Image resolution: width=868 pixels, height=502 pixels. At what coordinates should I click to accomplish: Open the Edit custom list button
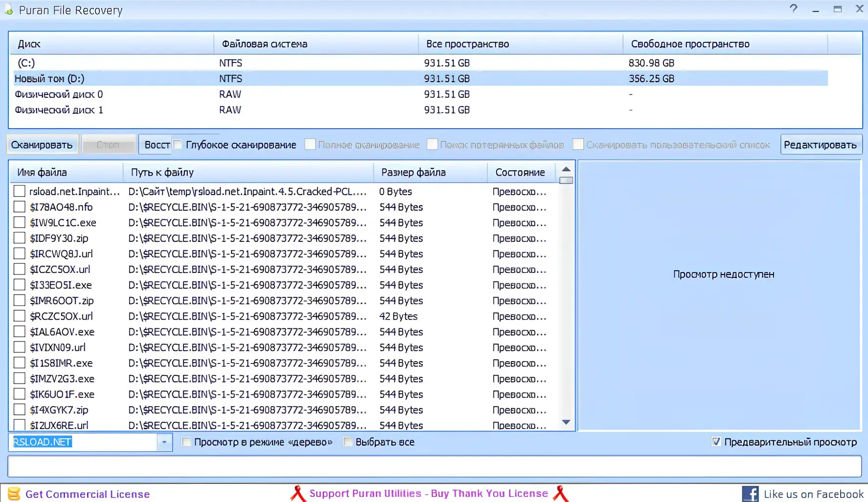point(820,145)
